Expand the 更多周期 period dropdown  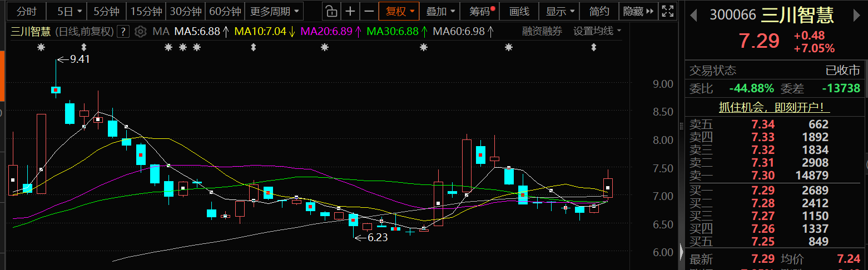point(275,11)
